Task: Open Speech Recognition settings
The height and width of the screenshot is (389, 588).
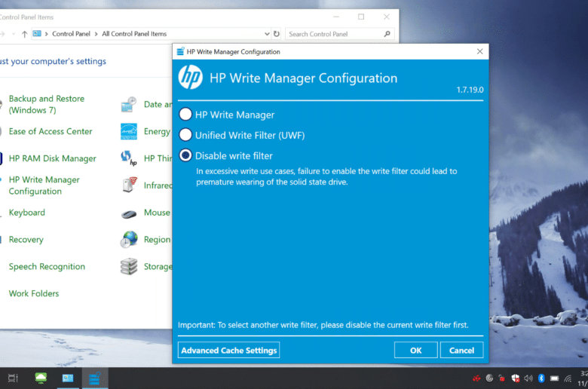Action: [47, 266]
